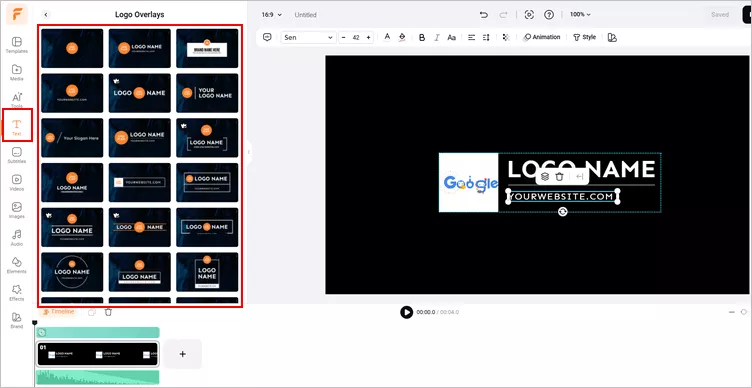Delete selected text with floating trash icon
The height and width of the screenshot is (388, 752).
[559, 176]
